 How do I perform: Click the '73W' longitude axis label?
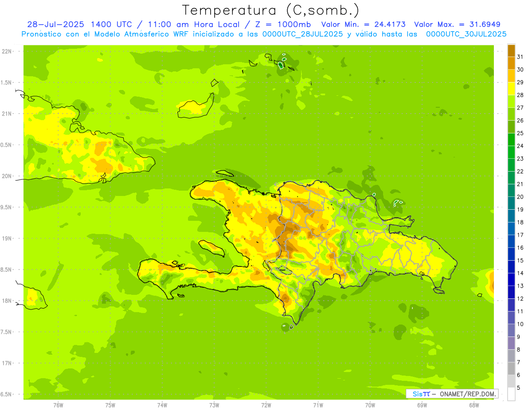point(214,405)
